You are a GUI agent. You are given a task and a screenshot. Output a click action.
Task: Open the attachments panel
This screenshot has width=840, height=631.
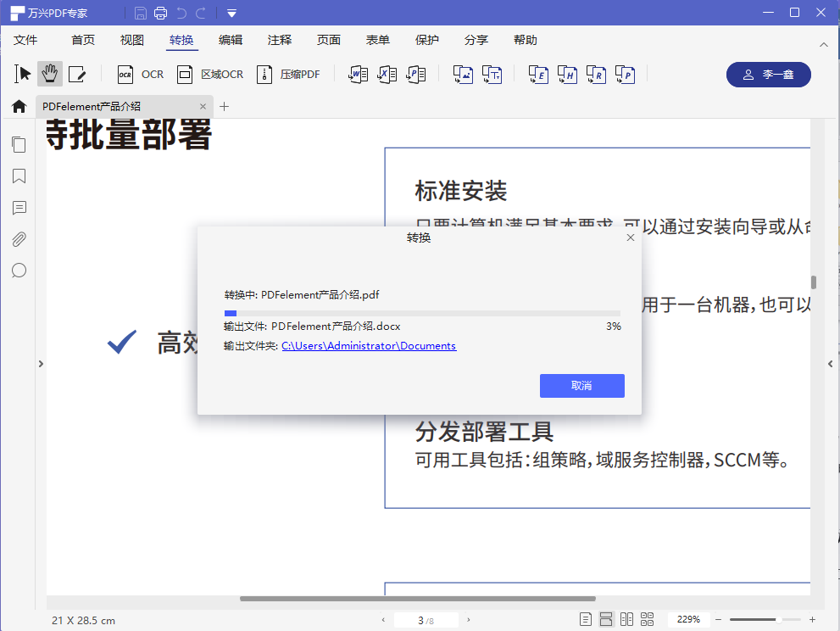[x=19, y=238]
